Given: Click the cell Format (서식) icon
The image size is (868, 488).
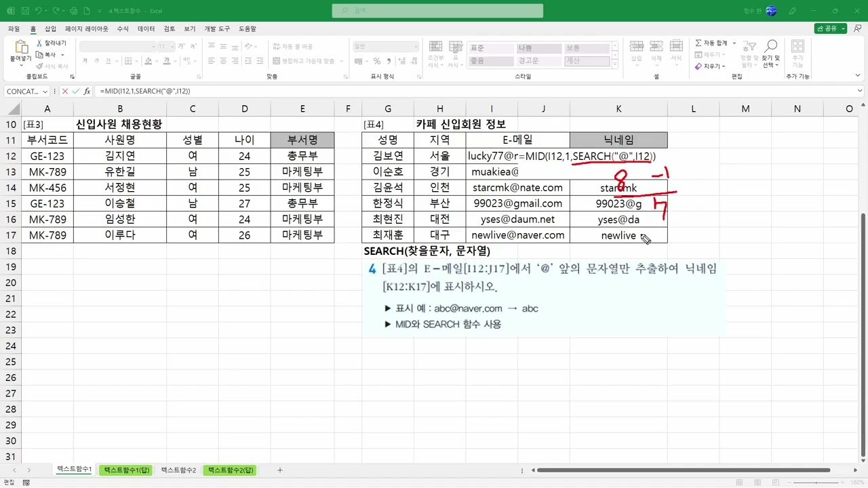Looking at the screenshot, I should pyautogui.click(x=676, y=45).
